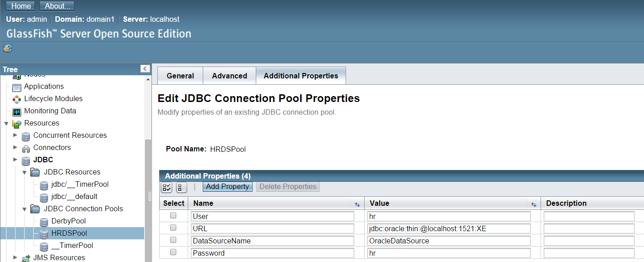644x262 pixels.
Task: Click the Add Property button
Action: (x=227, y=187)
